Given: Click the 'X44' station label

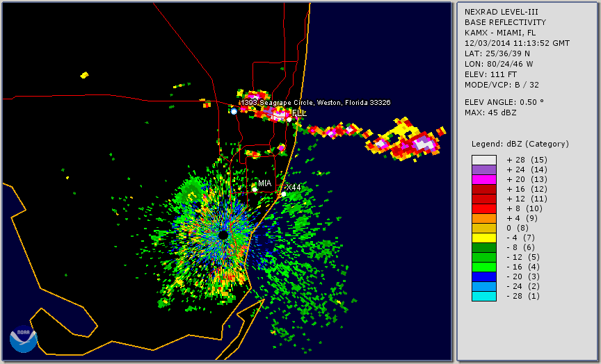Looking at the screenshot, I should pos(294,187).
